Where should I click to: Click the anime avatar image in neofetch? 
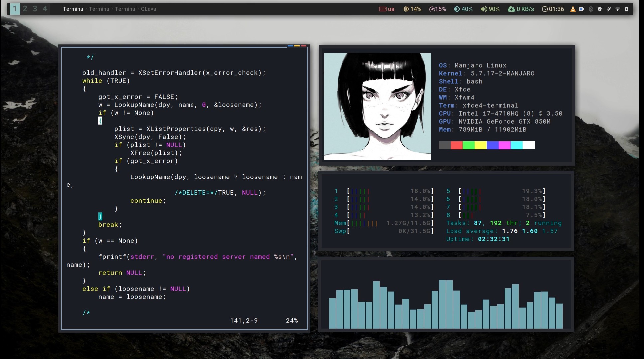[378, 106]
